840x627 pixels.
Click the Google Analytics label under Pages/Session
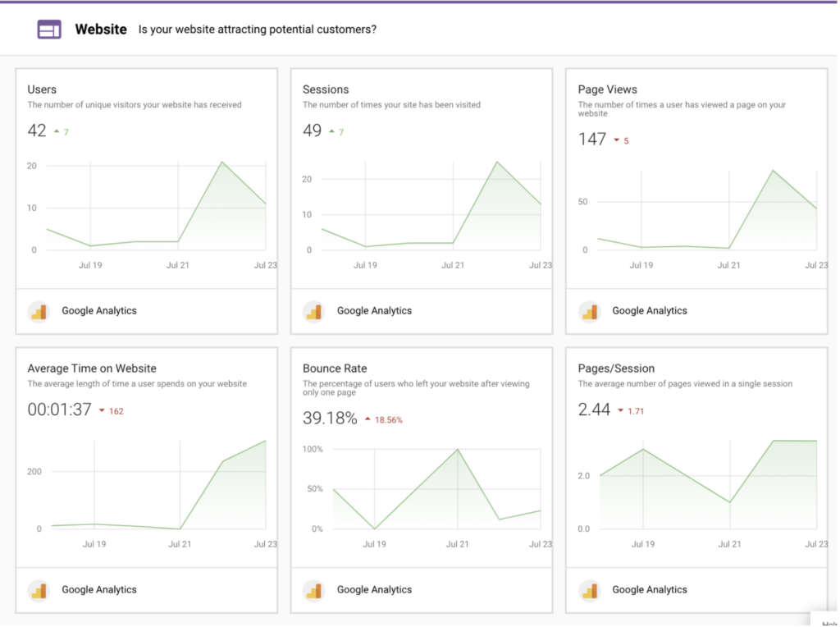[650, 590]
